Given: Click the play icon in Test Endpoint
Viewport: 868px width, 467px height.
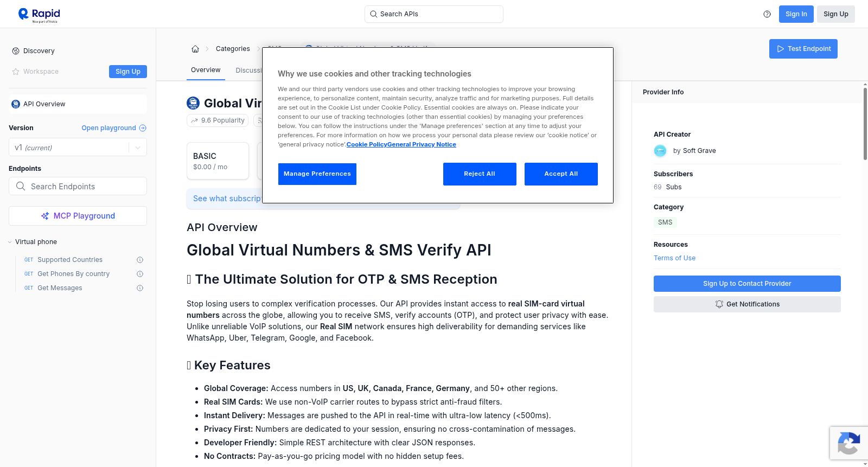Looking at the screenshot, I should coord(781,49).
